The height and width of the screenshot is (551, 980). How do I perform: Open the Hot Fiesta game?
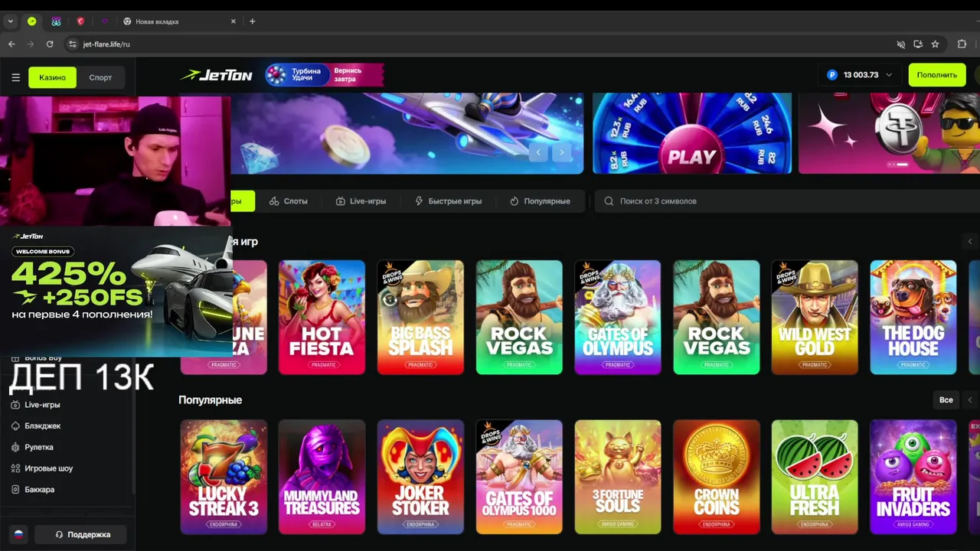(322, 318)
